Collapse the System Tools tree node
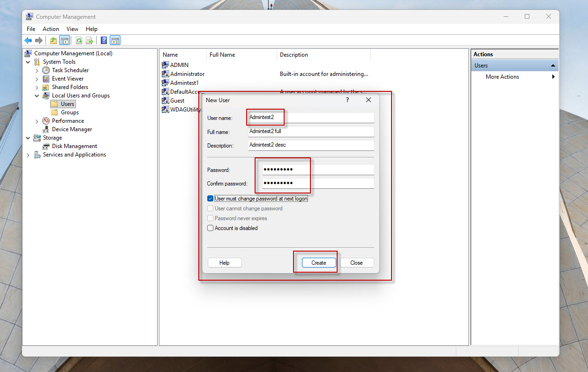This screenshot has width=588, height=372. pyautogui.click(x=28, y=62)
